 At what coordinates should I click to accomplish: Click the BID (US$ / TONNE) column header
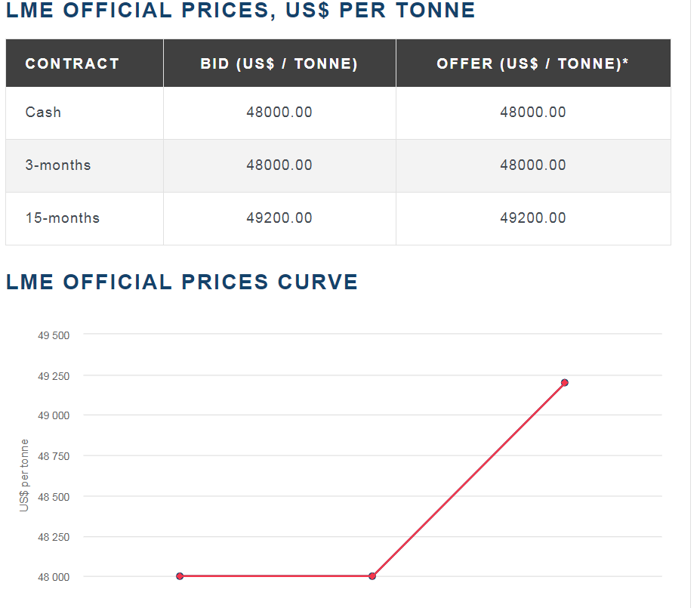coord(279,63)
